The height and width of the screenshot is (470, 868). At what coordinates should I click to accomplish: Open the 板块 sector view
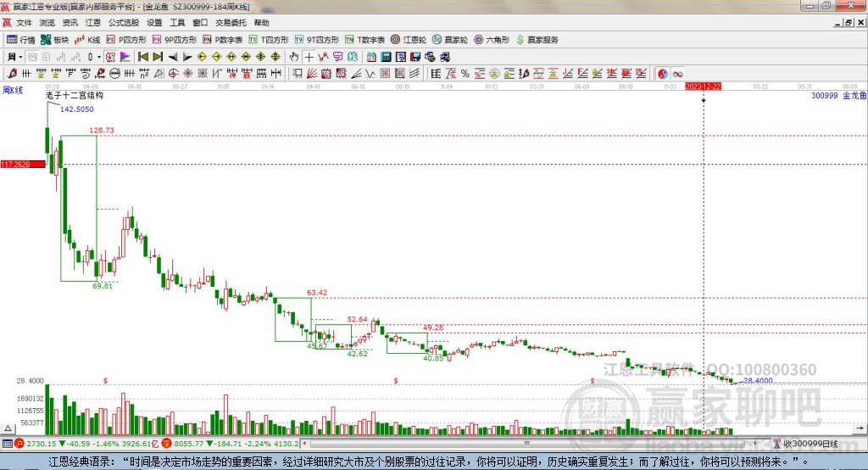[x=55, y=40]
